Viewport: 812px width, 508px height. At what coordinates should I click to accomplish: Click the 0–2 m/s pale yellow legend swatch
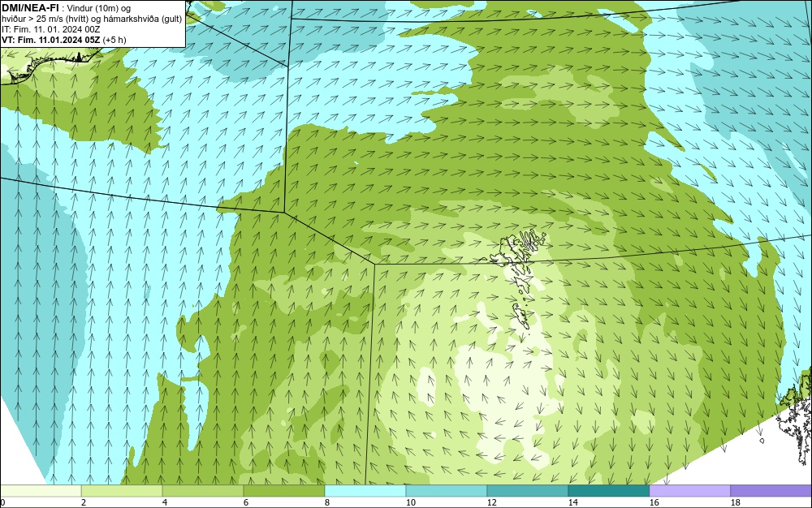coord(41,490)
